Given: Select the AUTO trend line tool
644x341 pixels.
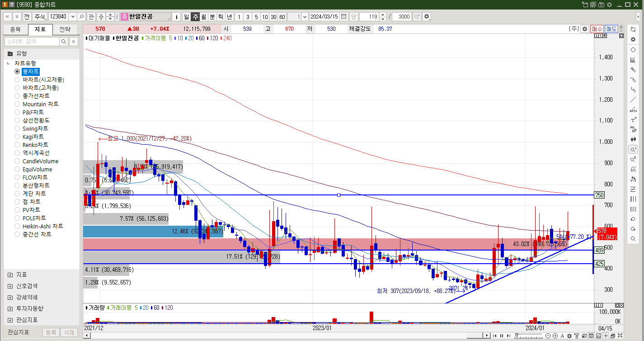Looking at the screenshot, I should click(633, 109).
